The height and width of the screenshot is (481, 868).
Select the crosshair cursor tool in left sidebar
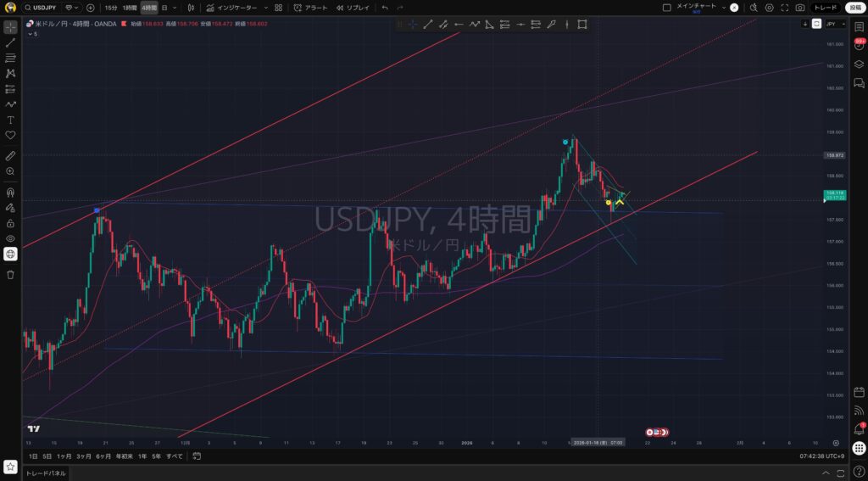pyautogui.click(x=10, y=27)
